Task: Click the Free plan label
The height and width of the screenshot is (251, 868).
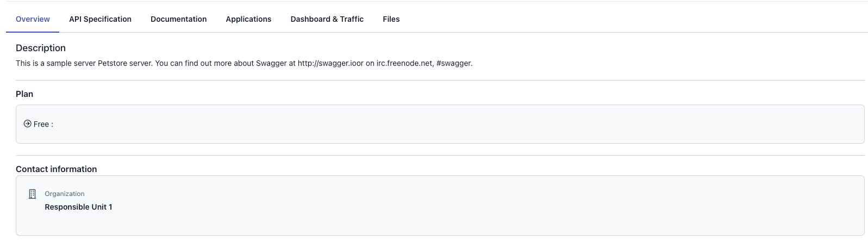Action: (41, 124)
